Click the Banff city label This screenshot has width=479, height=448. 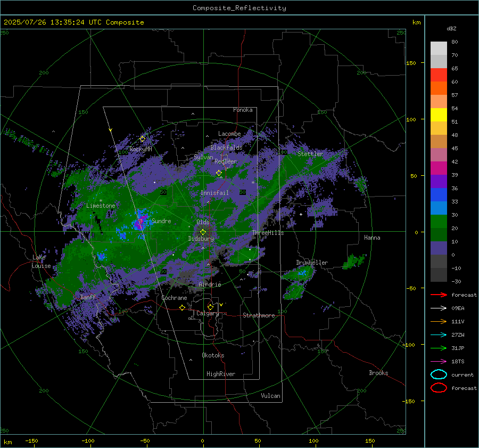click(88, 297)
